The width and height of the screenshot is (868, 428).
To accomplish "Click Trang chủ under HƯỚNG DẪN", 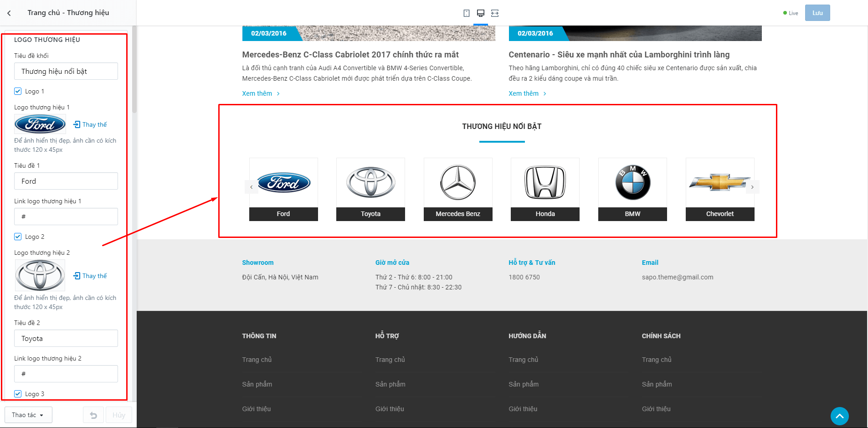I will click(x=524, y=360).
